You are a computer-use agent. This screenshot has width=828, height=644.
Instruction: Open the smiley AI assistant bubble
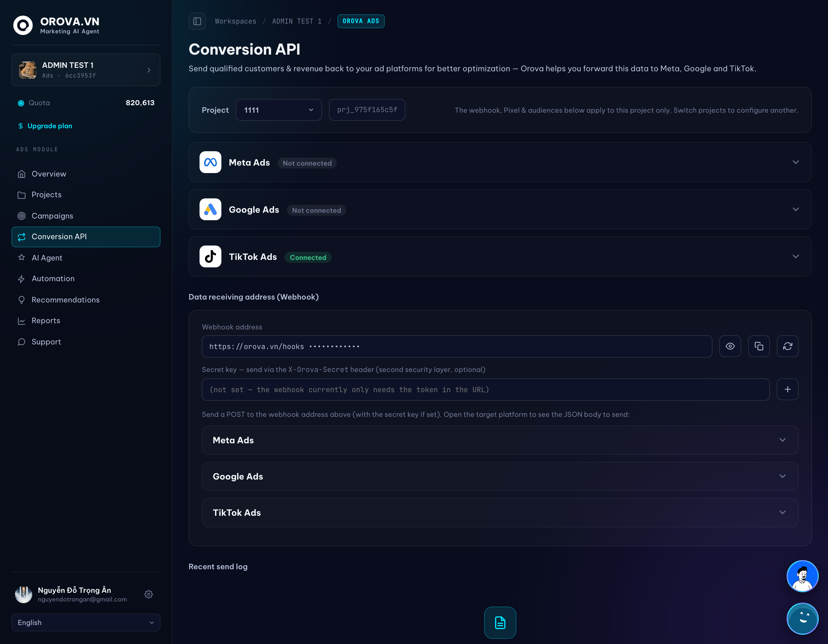(x=802, y=619)
